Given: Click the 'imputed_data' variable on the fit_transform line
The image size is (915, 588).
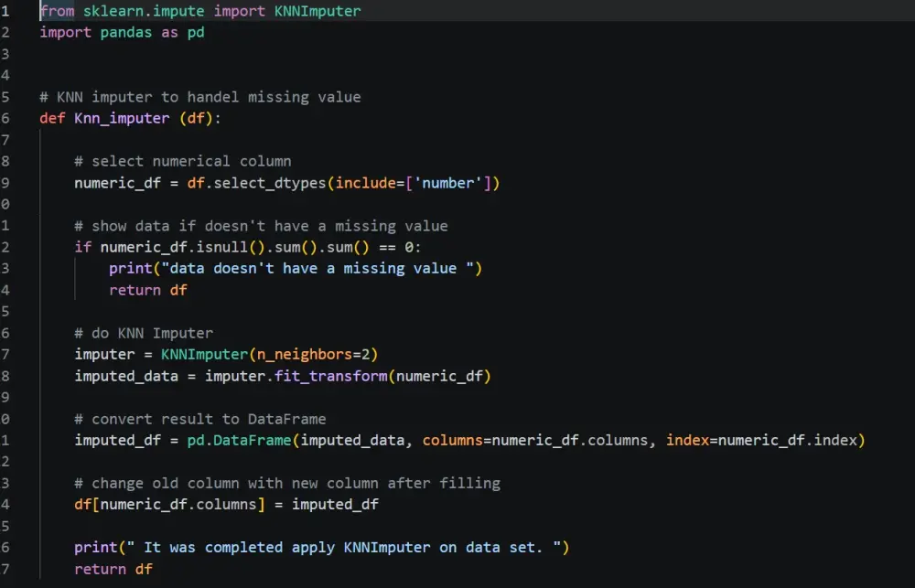Looking at the screenshot, I should (x=126, y=376).
